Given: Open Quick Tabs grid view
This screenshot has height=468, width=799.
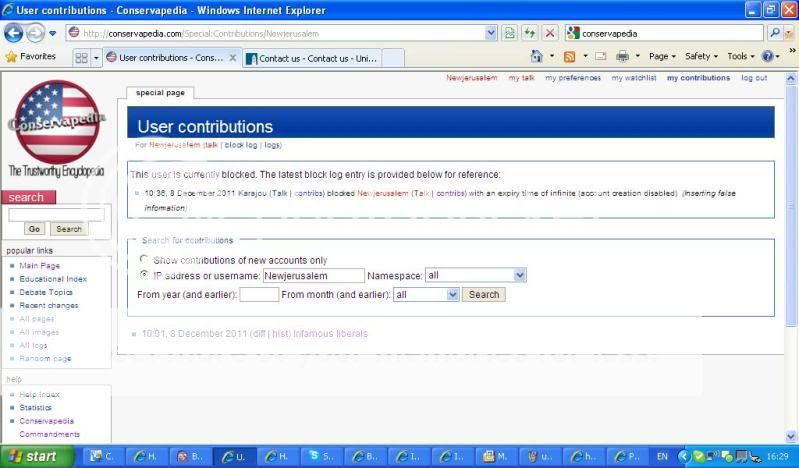Looking at the screenshot, I should (x=82, y=58).
